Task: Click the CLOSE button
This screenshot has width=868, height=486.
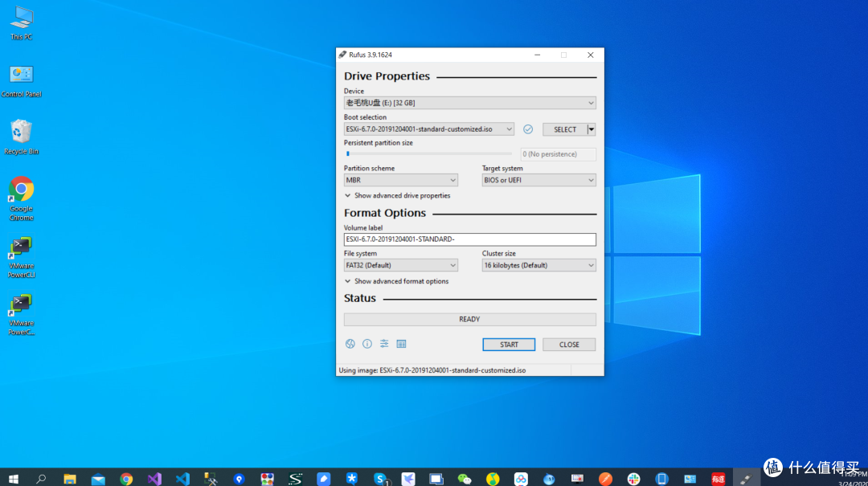Action: coord(569,345)
